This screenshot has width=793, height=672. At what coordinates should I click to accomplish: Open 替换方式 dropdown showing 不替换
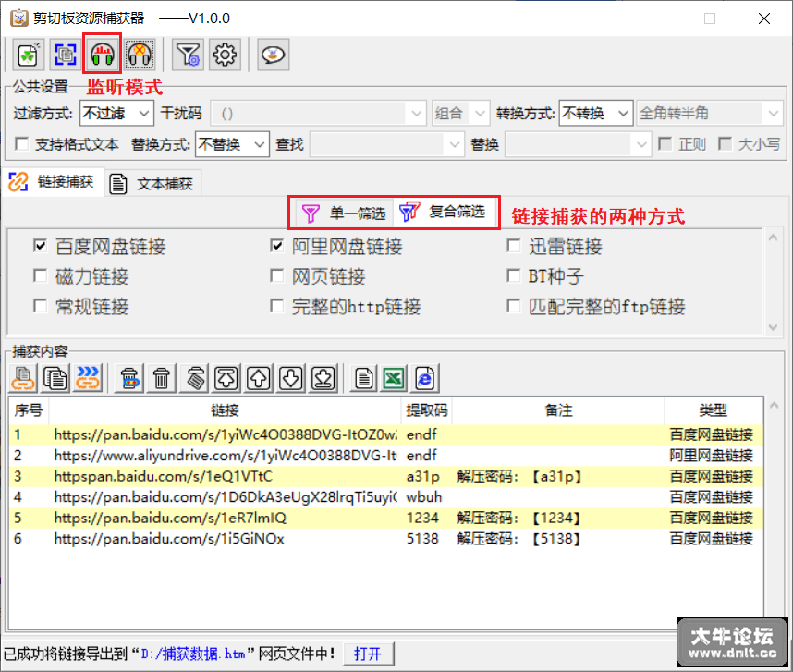click(232, 144)
